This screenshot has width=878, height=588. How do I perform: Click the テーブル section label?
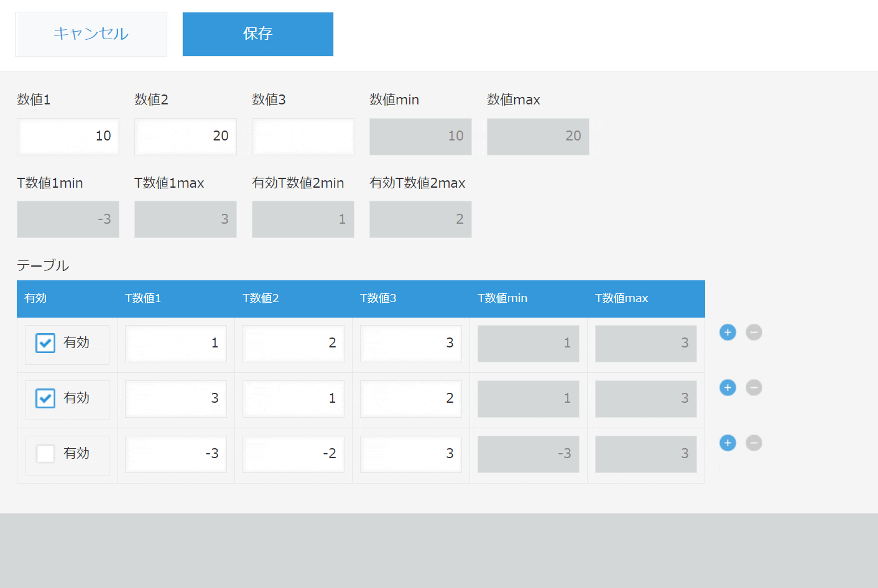[43, 265]
